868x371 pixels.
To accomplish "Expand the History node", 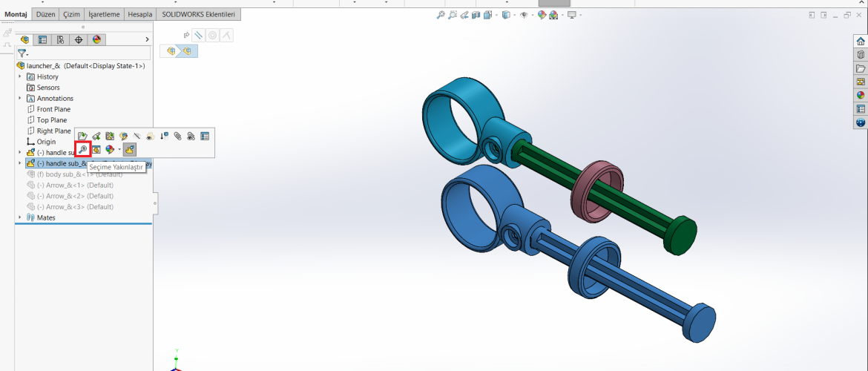I will pyautogui.click(x=20, y=76).
